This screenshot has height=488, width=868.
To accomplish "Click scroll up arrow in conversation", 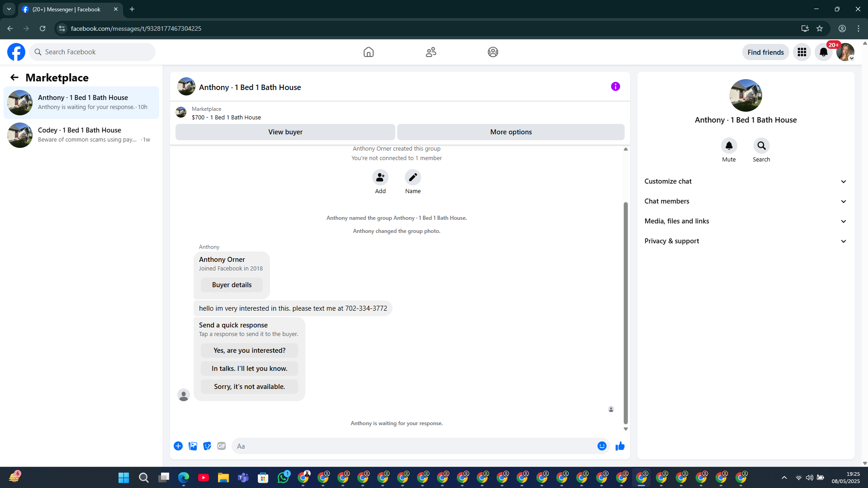I will coord(626,149).
